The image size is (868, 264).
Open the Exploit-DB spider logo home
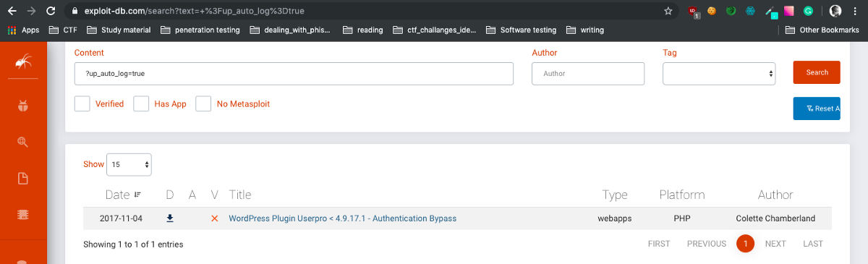[x=23, y=62]
